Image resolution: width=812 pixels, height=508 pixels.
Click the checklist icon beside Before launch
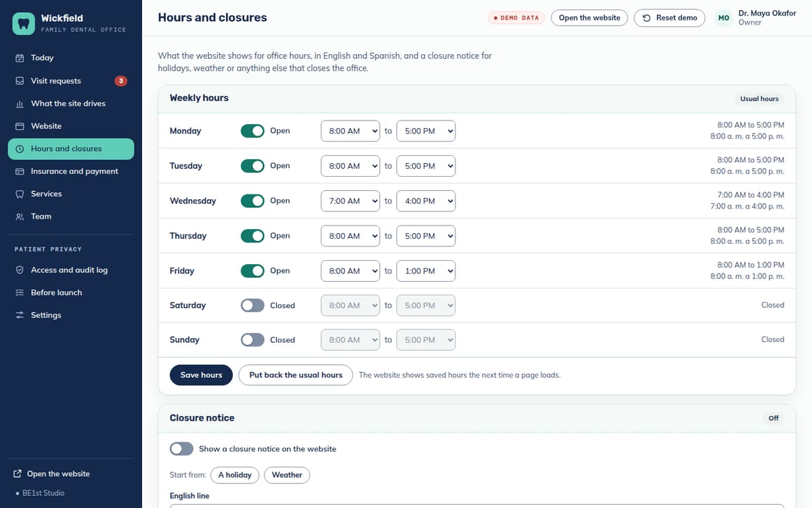(20, 293)
